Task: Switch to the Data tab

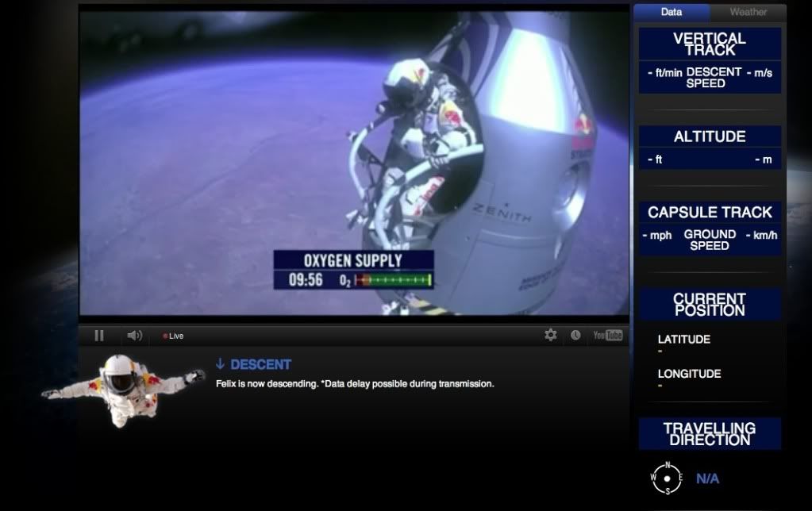Action: [672, 12]
